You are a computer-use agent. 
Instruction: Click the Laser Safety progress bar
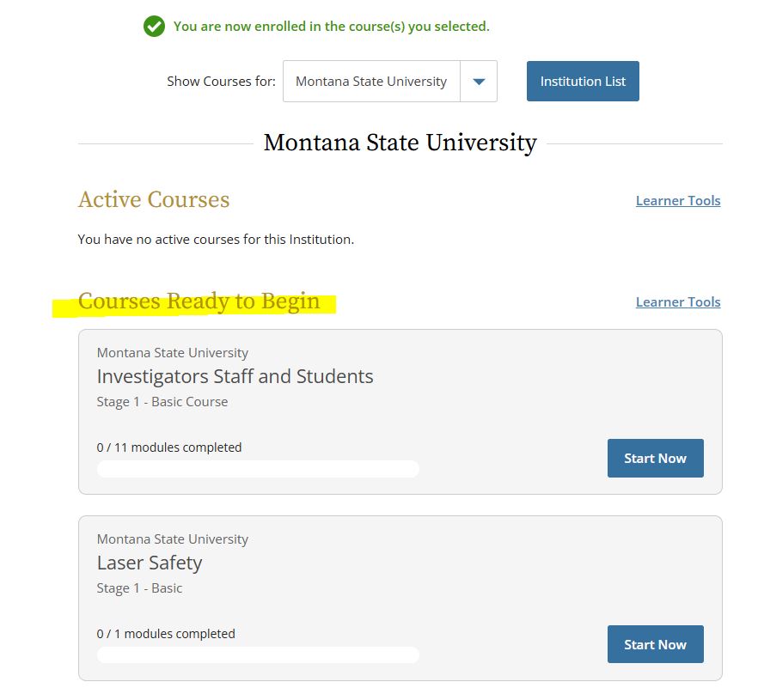258,655
